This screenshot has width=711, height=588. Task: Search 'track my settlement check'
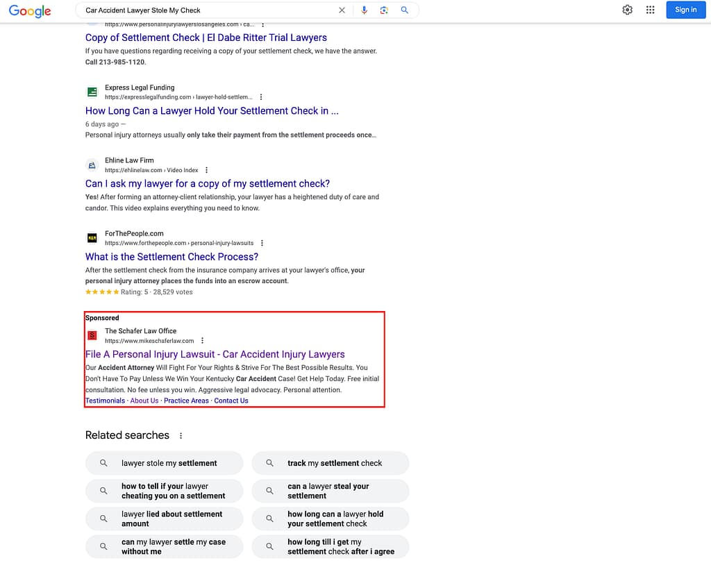coord(330,463)
